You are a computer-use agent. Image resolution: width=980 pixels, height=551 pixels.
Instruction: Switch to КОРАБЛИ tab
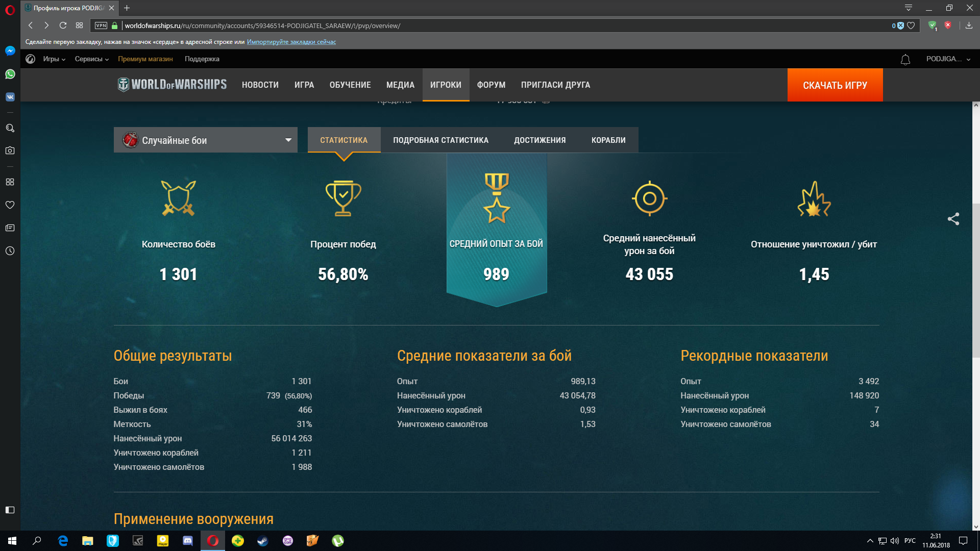coord(608,140)
